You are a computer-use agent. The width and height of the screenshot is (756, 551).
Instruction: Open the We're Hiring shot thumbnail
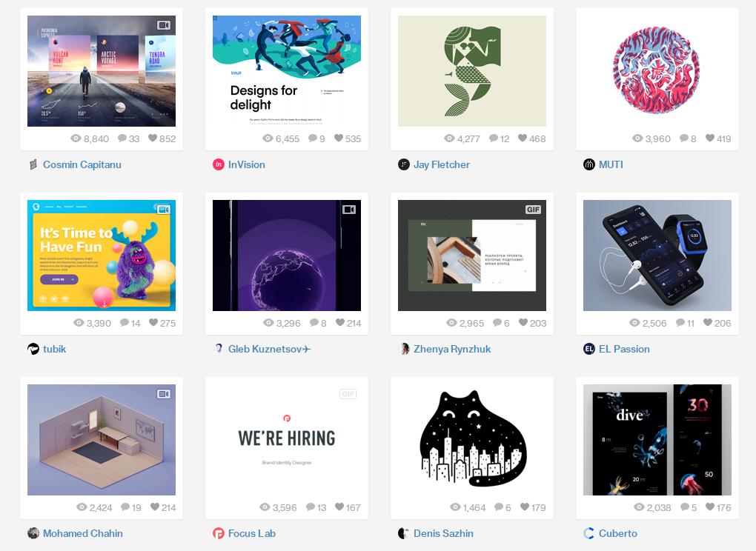coord(286,440)
